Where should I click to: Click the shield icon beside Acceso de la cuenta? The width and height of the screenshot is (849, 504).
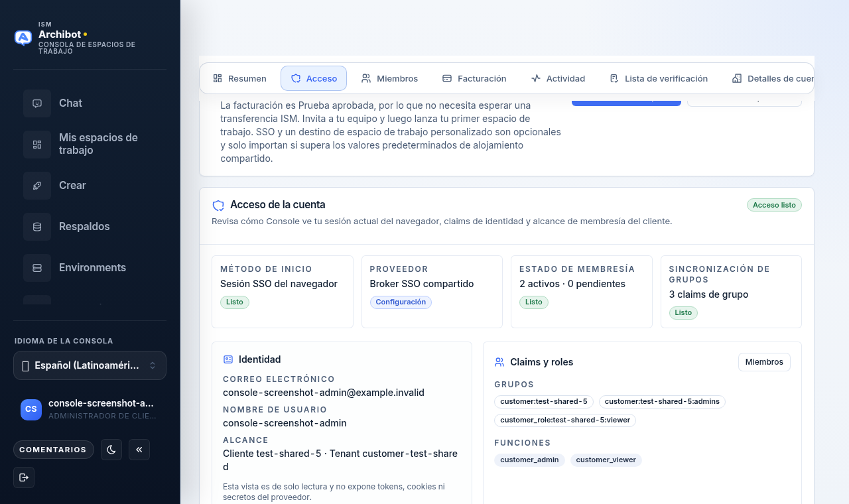[x=218, y=205]
